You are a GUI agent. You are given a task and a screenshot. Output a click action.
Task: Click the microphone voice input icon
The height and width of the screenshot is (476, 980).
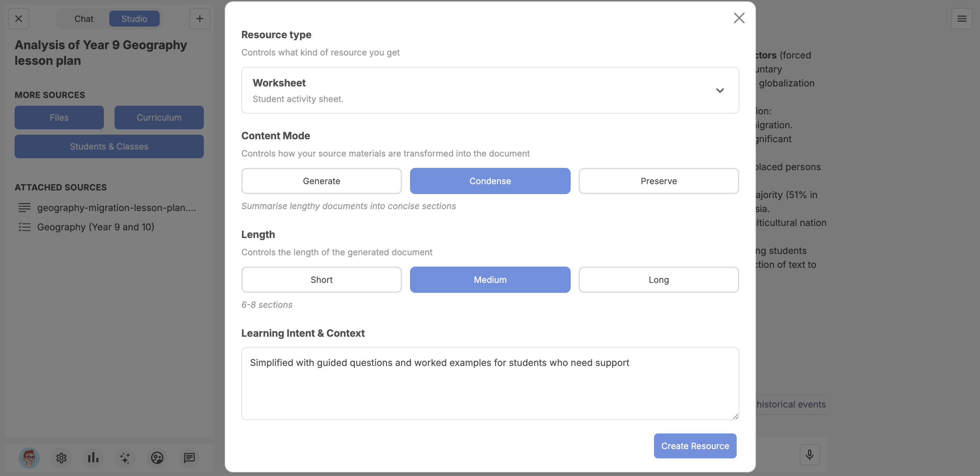click(809, 455)
